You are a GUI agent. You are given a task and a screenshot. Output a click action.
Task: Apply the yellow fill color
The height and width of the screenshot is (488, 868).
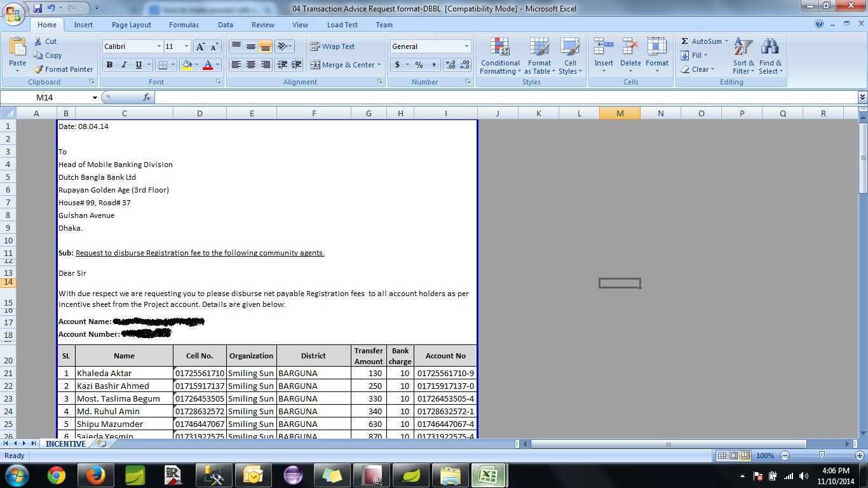pyautogui.click(x=187, y=65)
